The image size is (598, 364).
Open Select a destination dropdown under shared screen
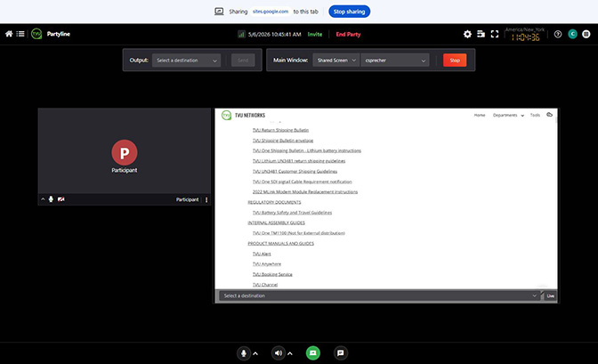tap(379, 295)
